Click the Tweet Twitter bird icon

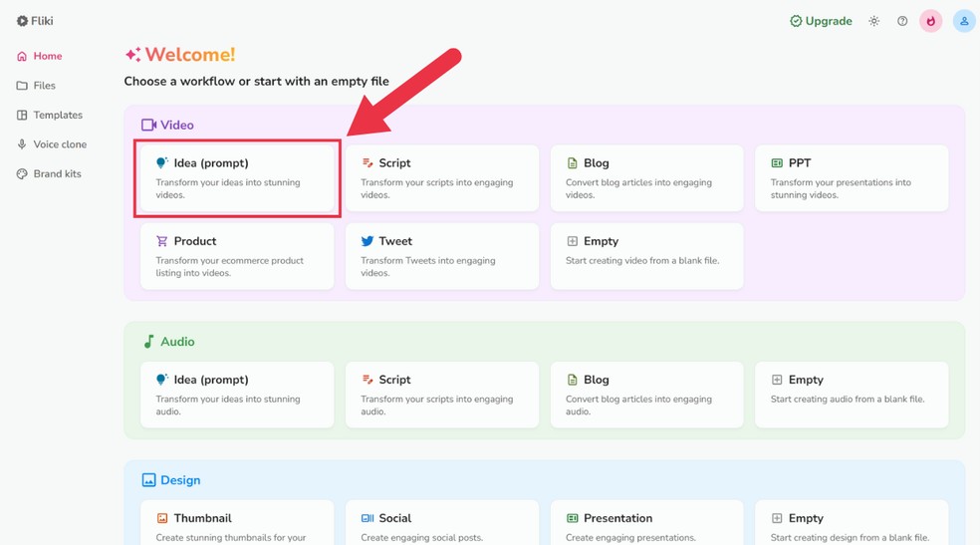click(367, 241)
